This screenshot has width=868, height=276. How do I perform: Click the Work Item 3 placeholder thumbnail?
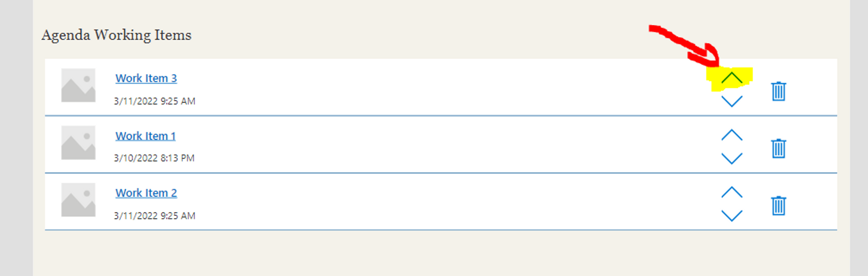78,85
